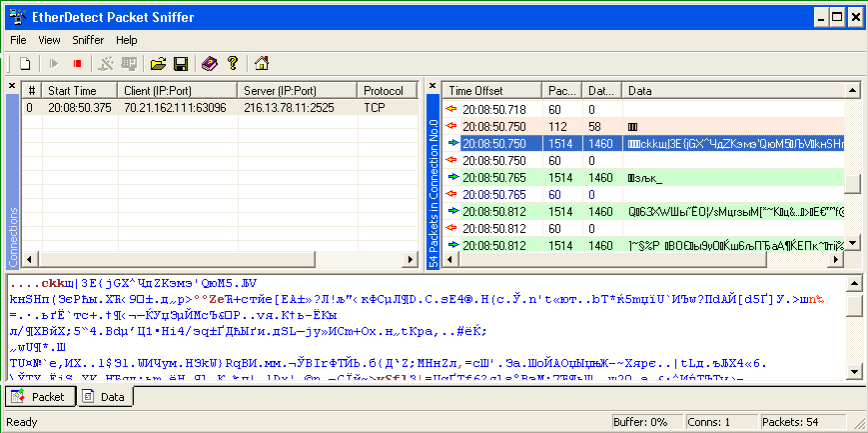This screenshot has height=433, width=868.
Task: Open the Help menu
Action: 127,40
